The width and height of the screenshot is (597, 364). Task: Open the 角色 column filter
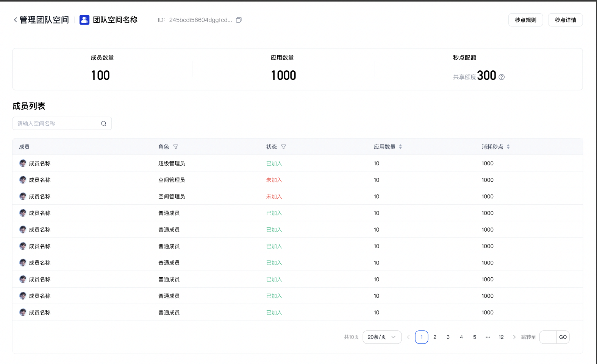(176, 147)
